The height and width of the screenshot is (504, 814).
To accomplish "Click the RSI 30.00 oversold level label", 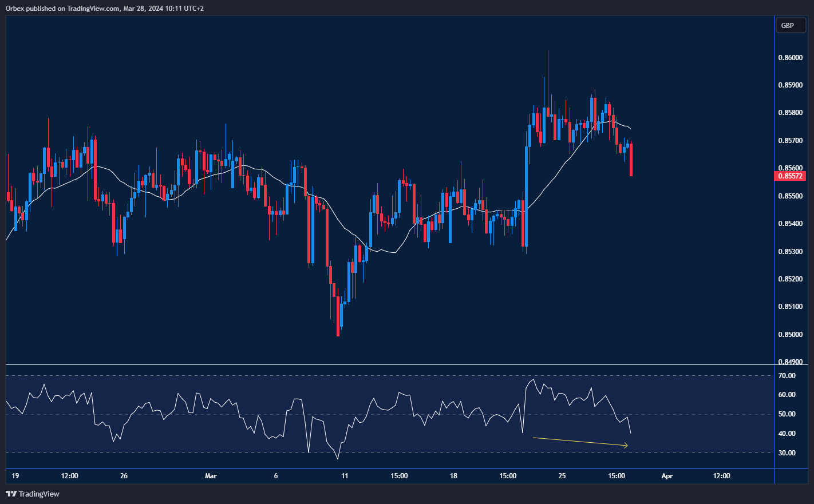I will coord(787,453).
